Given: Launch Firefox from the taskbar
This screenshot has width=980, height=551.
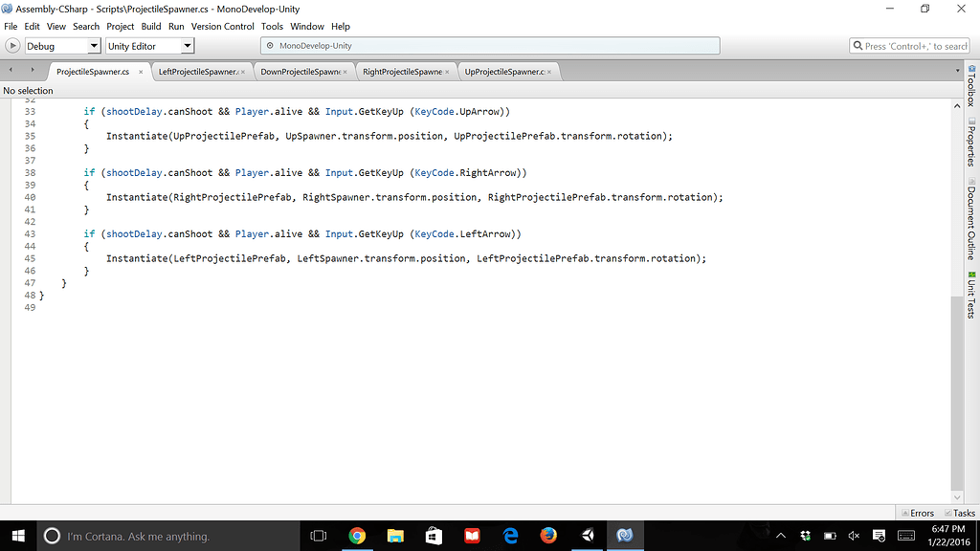Looking at the screenshot, I should click(x=548, y=536).
